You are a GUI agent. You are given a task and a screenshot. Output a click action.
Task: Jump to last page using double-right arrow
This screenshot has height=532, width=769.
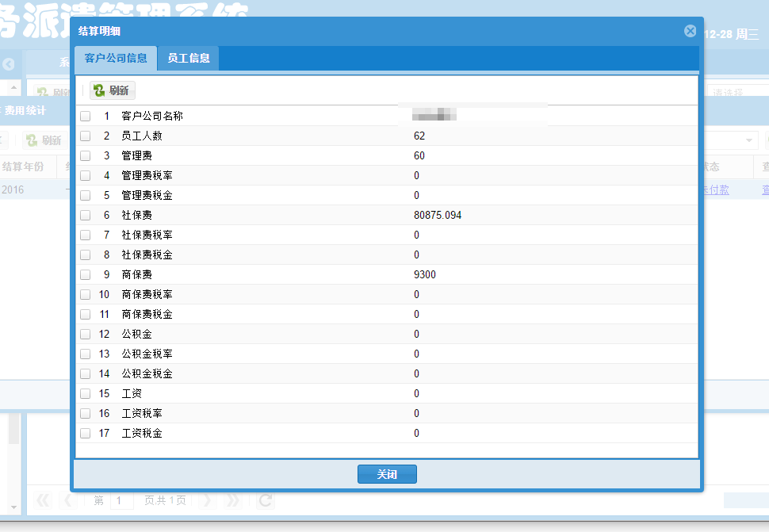tap(233, 500)
